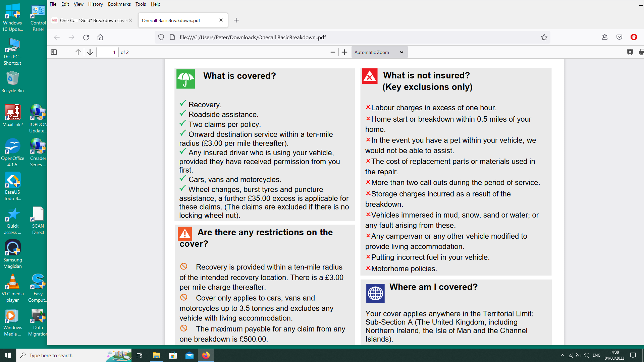Switch to presentation mode
644x362 pixels.
click(630, 52)
